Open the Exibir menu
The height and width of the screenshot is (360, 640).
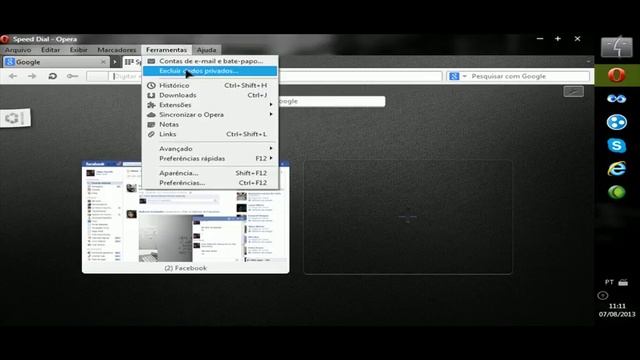tap(78, 50)
